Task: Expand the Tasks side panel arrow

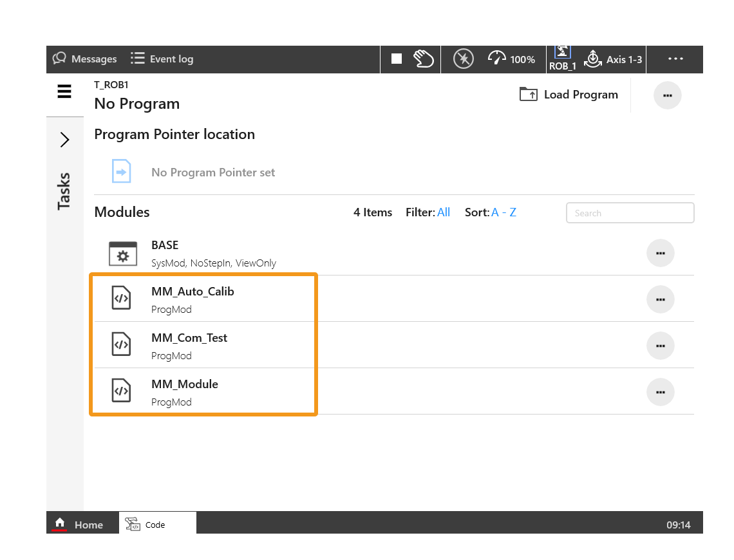Action: tap(64, 140)
